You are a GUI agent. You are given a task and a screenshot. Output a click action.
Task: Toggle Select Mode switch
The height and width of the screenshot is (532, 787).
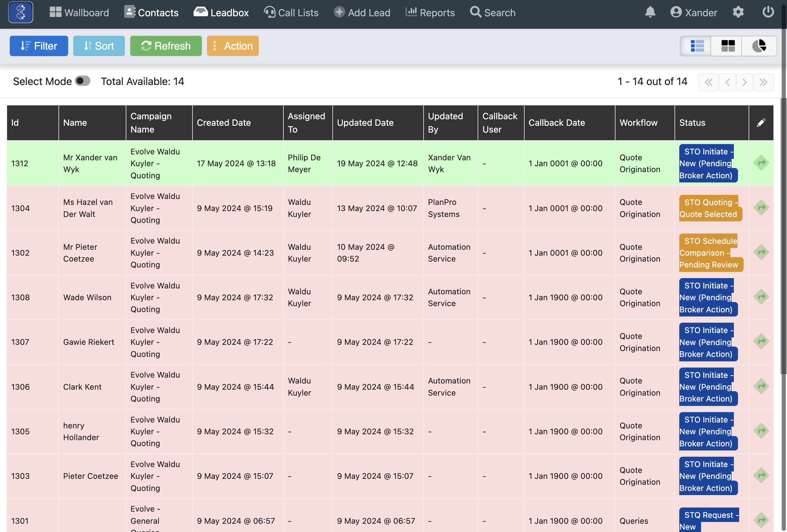[x=82, y=81]
